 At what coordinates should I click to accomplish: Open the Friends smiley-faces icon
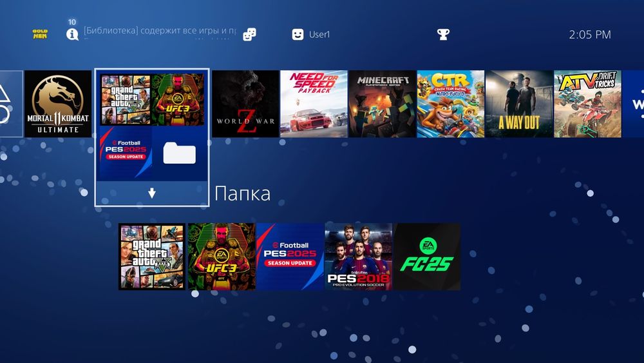(249, 35)
